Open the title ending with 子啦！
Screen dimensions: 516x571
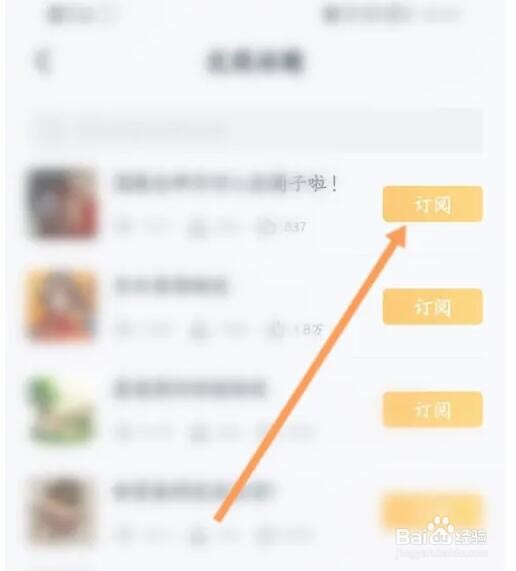click(227, 183)
